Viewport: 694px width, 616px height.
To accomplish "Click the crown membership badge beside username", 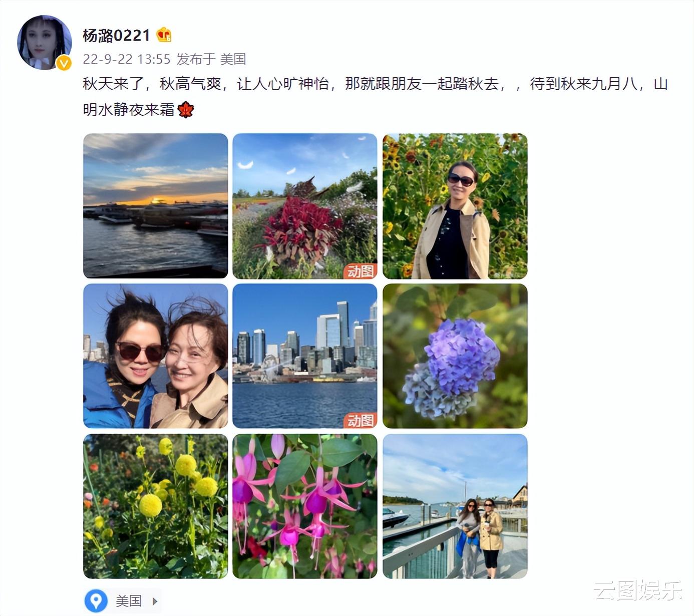I will (164, 35).
